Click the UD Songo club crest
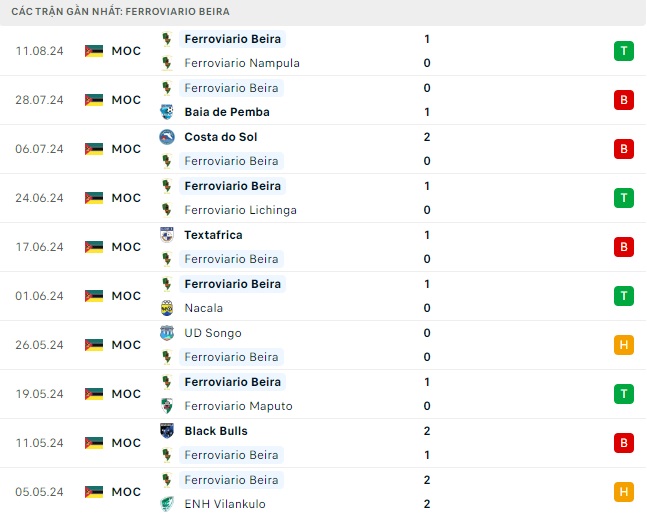Image resolution: width=647 pixels, height=516 pixels. point(166,333)
